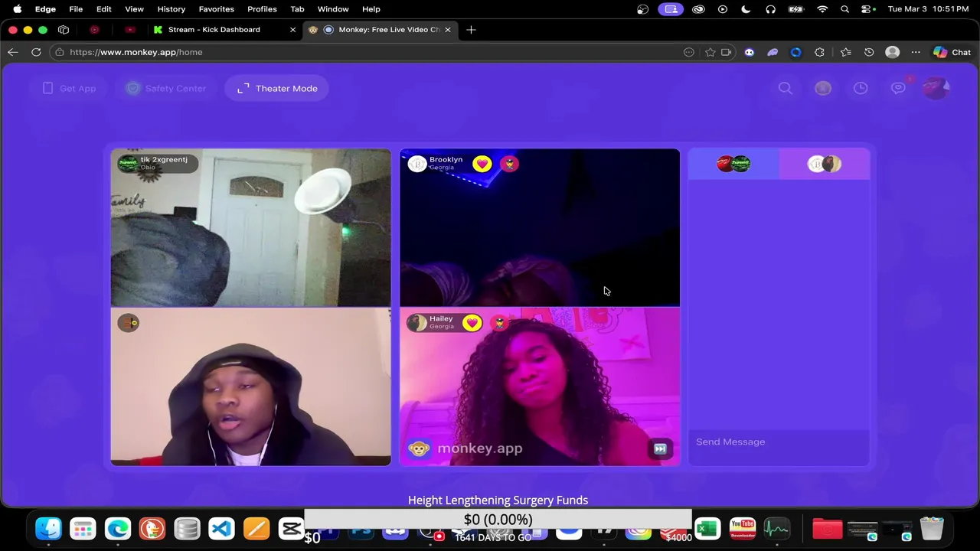Open the Window menu
Viewport: 980px width, 551px height.
tap(333, 9)
